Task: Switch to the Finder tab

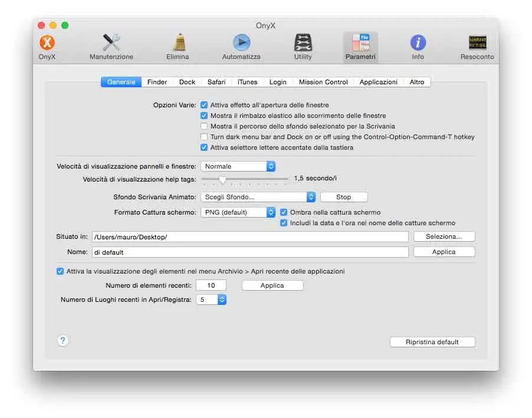Action: pos(157,82)
